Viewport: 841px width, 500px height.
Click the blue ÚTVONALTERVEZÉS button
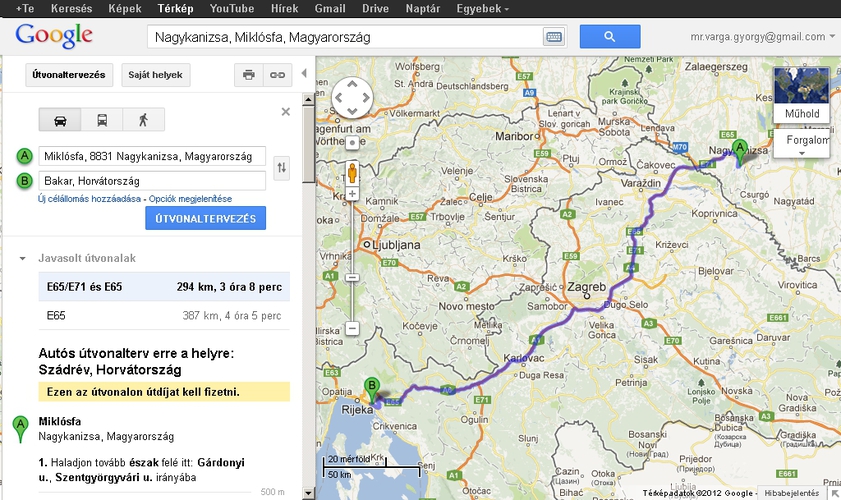click(205, 218)
